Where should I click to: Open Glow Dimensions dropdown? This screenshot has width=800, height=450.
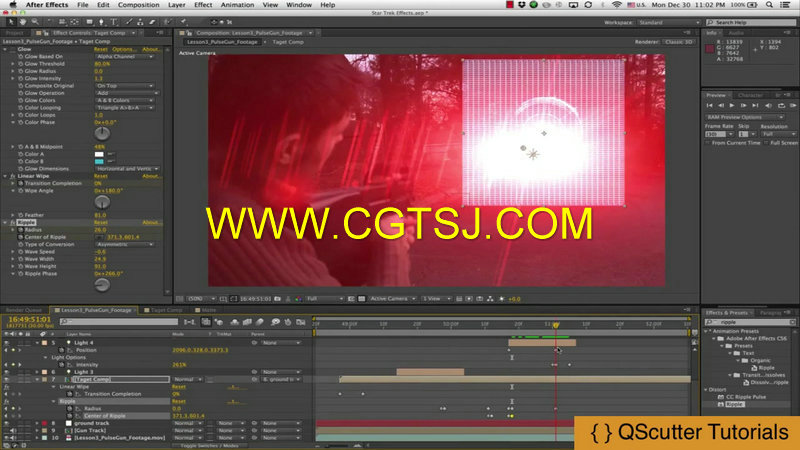pyautogui.click(x=127, y=169)
